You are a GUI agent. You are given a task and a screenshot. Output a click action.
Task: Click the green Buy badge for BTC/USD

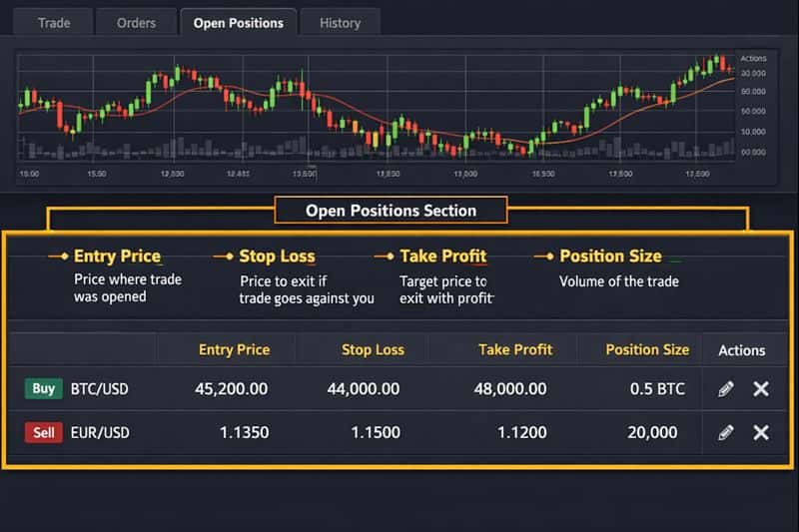pyautogui.click(x=43, y=388)
